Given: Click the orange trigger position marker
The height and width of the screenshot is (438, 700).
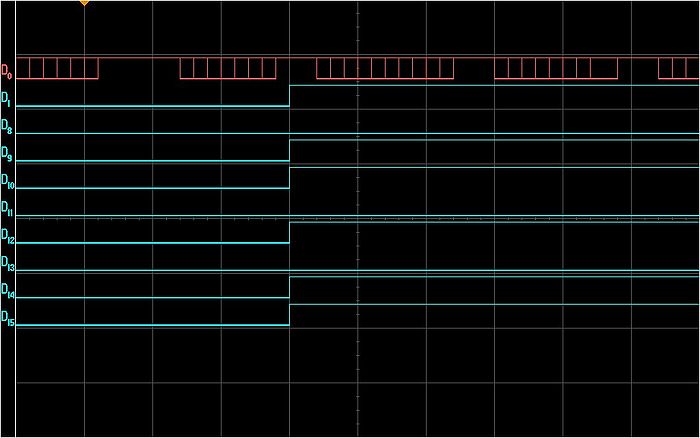Looking at the screenshot, I should [x=84, y=3].
